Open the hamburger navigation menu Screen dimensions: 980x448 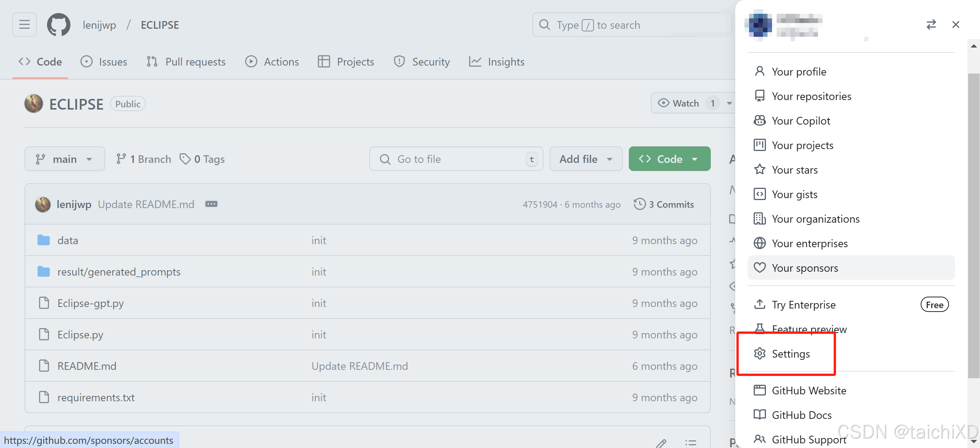(x=24, y=24)
